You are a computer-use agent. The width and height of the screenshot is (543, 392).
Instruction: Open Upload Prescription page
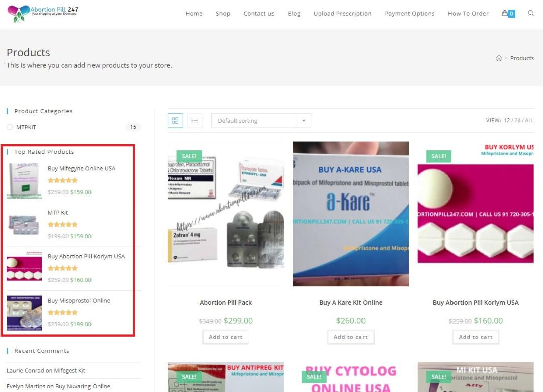342,13
